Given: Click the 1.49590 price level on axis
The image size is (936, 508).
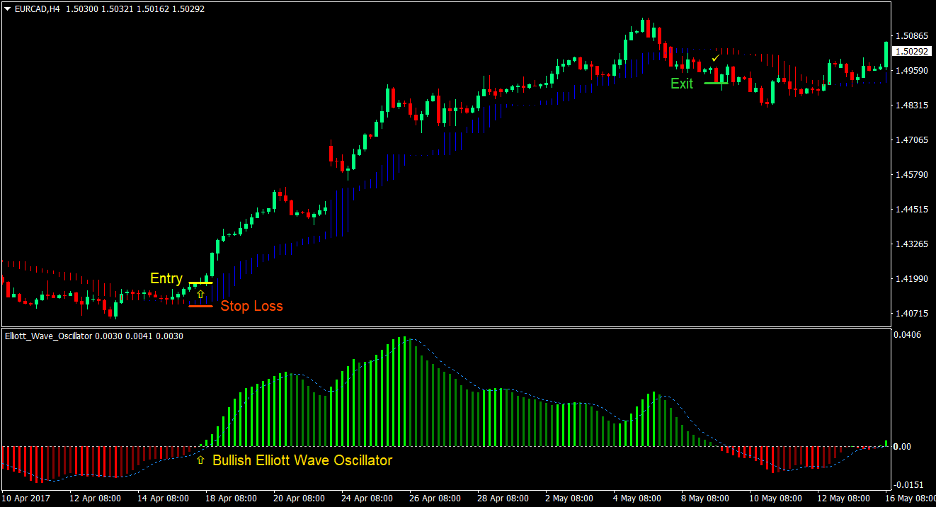Looking at the screenshot, I should click(912, 70).
